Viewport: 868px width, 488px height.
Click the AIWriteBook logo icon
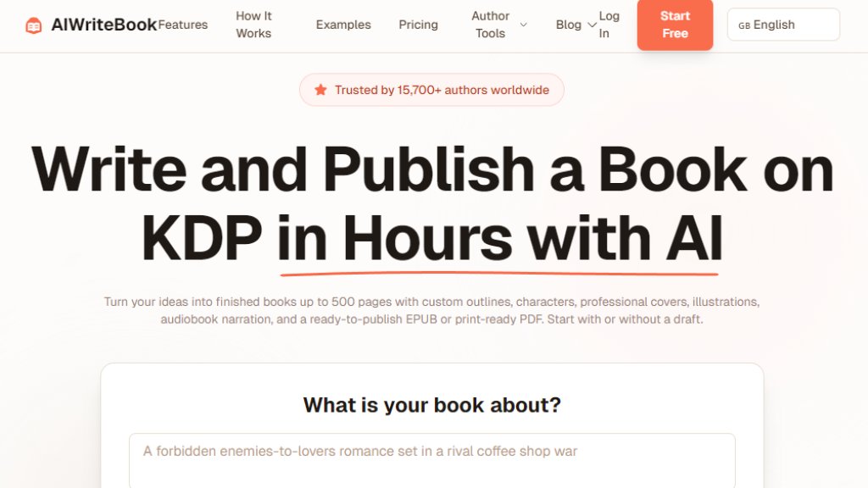34,25
